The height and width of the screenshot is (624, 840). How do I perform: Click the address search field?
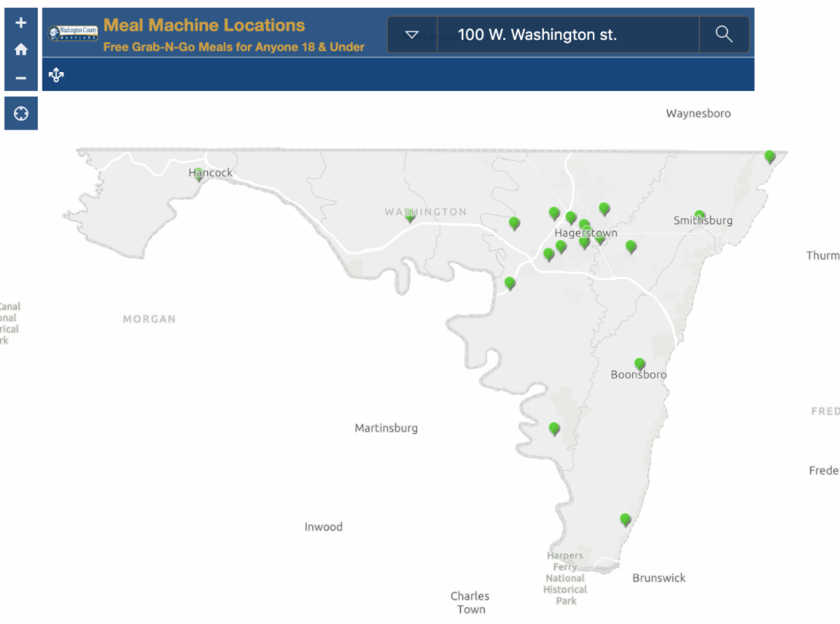tap(567, 34)
